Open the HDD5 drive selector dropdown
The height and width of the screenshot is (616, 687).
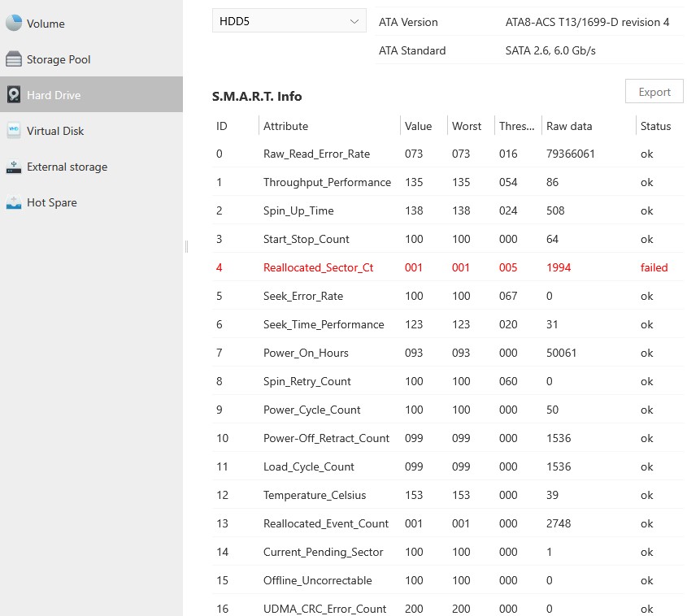pyautogui.click(x=289, y=20)
